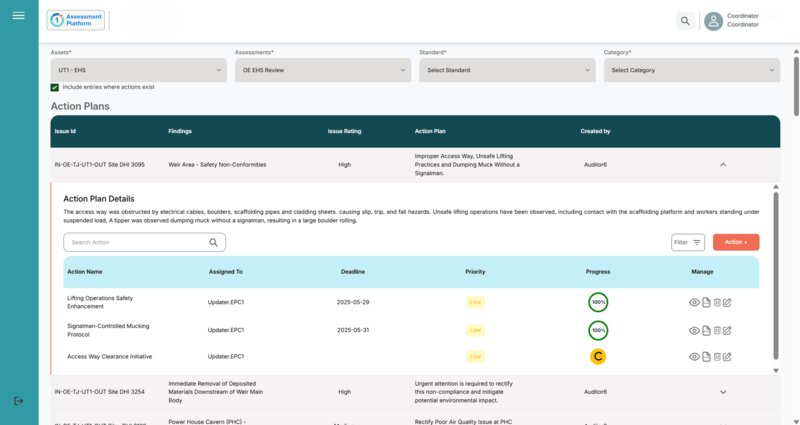Open the Assets dropdown showing UT1 - EHS
The image size is (800, 425).
tap(138, 70)
